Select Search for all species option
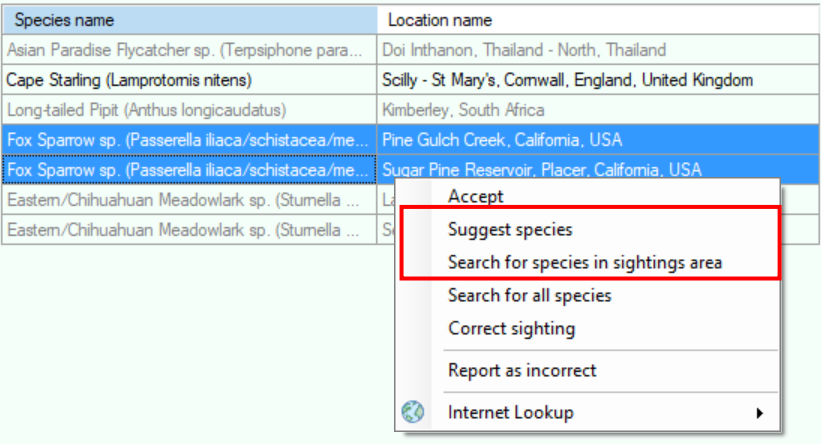This screenshot has width=821, height=444. coord(587,295)
